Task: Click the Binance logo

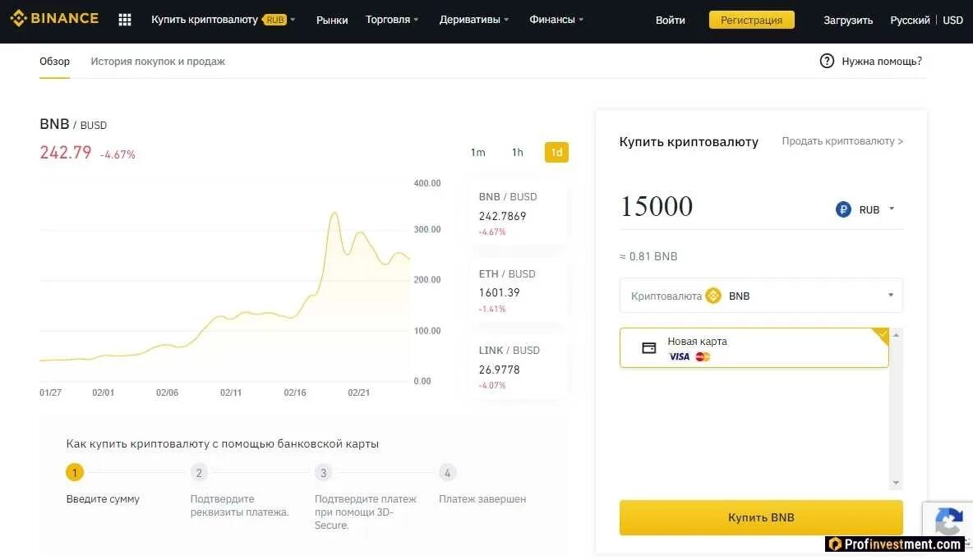Action: point(54,18)
